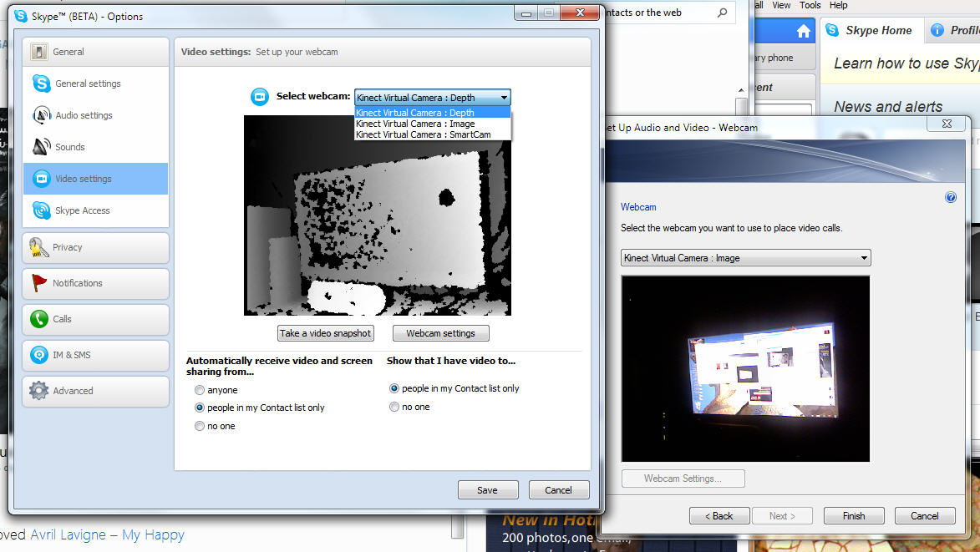Image resolution: width=980 pixels, height=552 pixels.
Task: Click Take a video snapshot
Action: (x=326, y=333)
